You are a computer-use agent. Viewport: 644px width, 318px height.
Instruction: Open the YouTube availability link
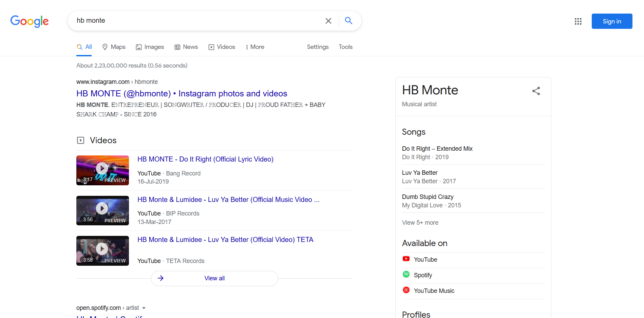[x=425, y=260]
